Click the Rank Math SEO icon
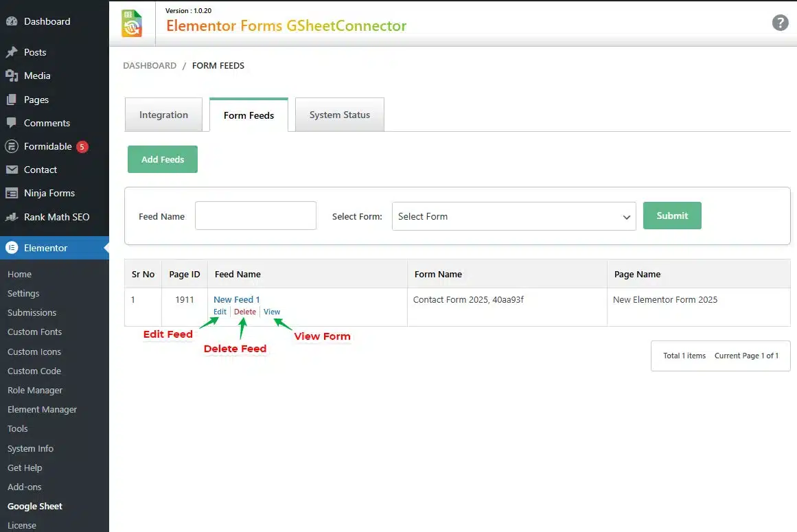797x532 pixels. (x=12, y=217)
